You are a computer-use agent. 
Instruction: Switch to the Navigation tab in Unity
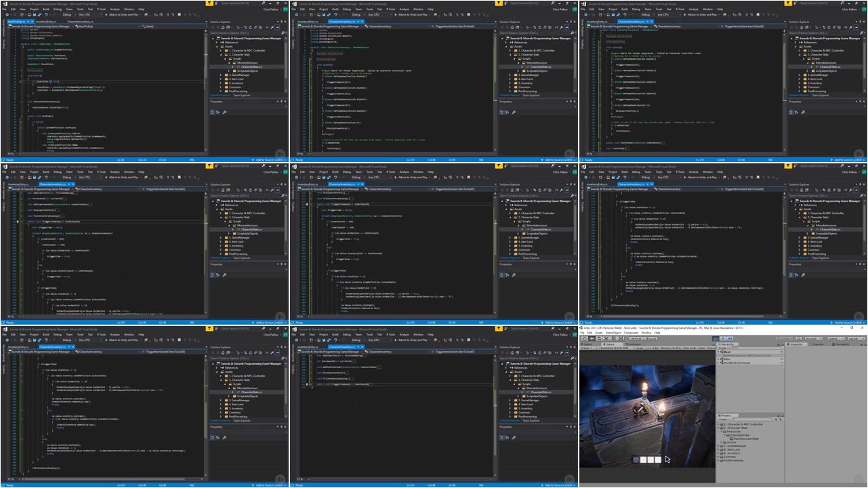coord(841,344)
